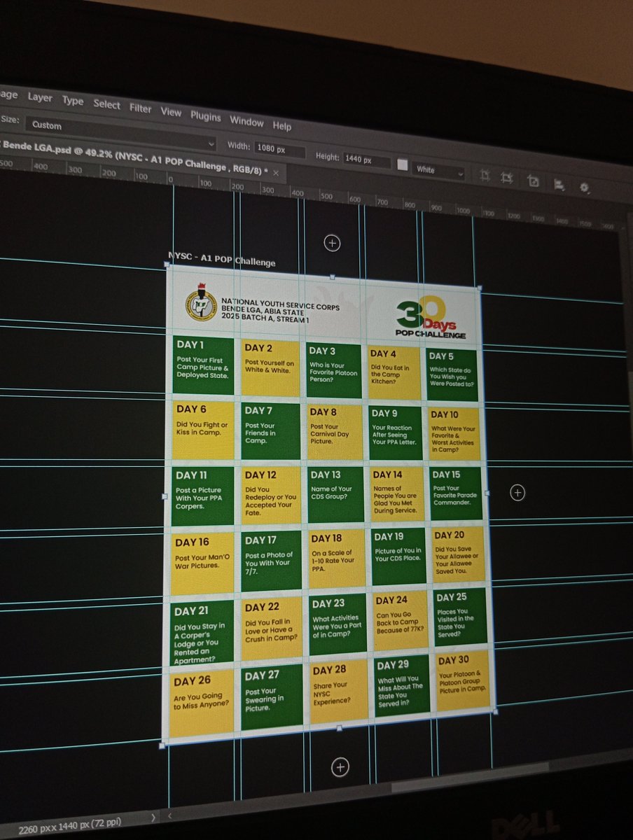Select the DAY 15 Parade Commander tile
The image size is (633, 840).
(456, 493)
